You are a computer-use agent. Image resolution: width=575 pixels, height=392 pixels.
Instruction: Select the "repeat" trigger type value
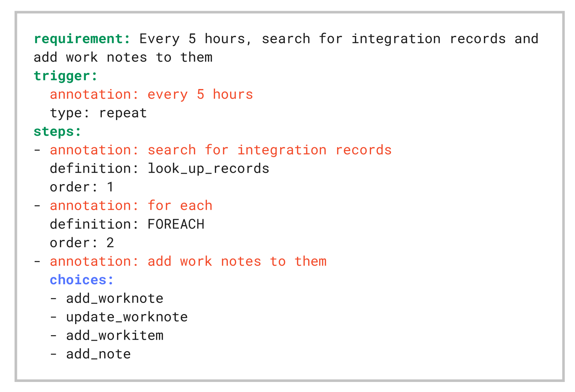click(x=123, y=113)
